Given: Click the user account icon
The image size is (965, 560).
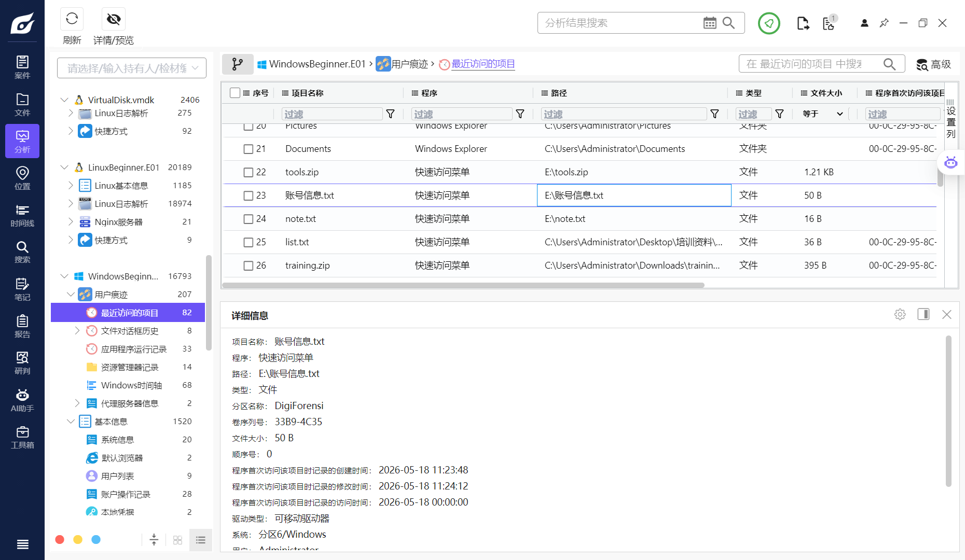Looking at the screenshot, I should pos(864,23).
